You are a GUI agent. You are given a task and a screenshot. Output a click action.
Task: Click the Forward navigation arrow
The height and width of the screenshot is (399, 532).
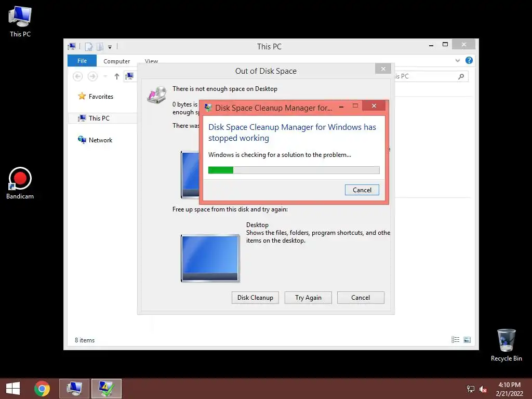click(x=92, y=76)
